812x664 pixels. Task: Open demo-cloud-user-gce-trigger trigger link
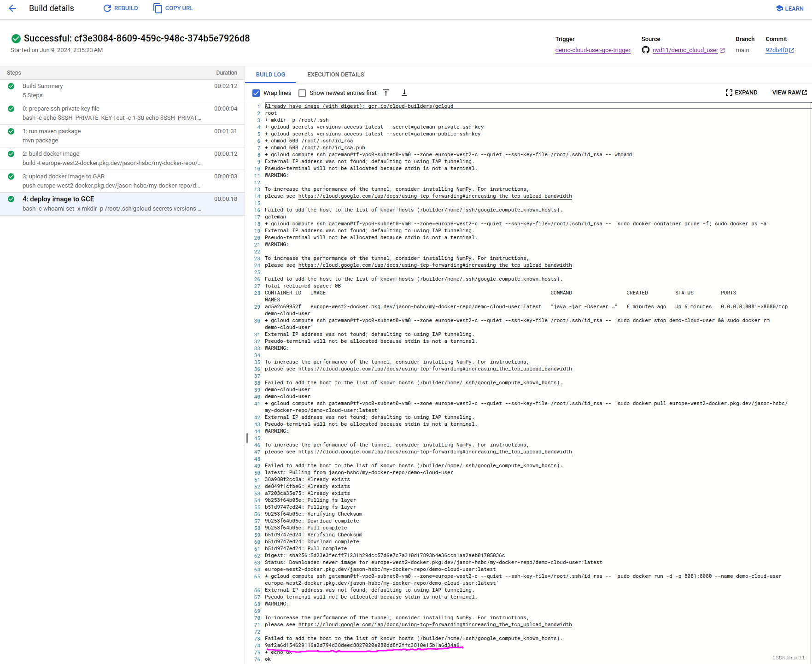tap(593, 50)
